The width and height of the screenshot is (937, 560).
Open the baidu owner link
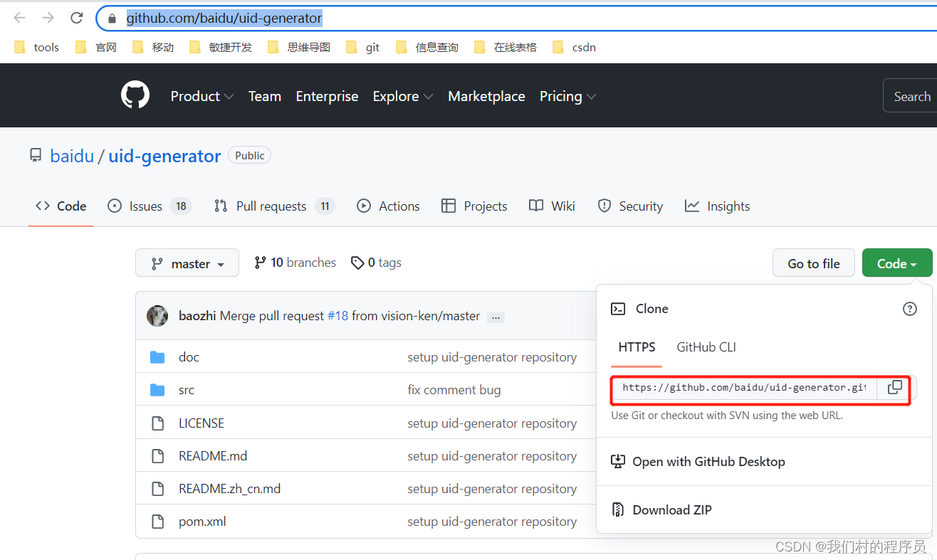[72, 156]
